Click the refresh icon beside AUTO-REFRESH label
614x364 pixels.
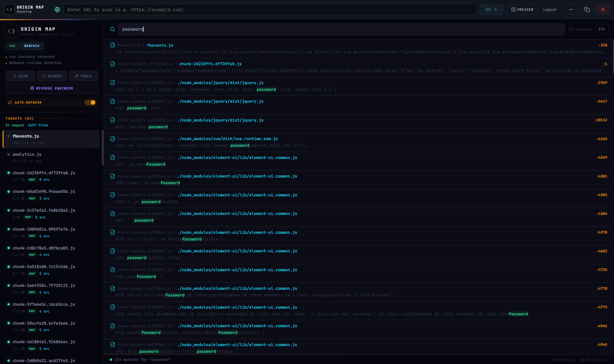10,102
